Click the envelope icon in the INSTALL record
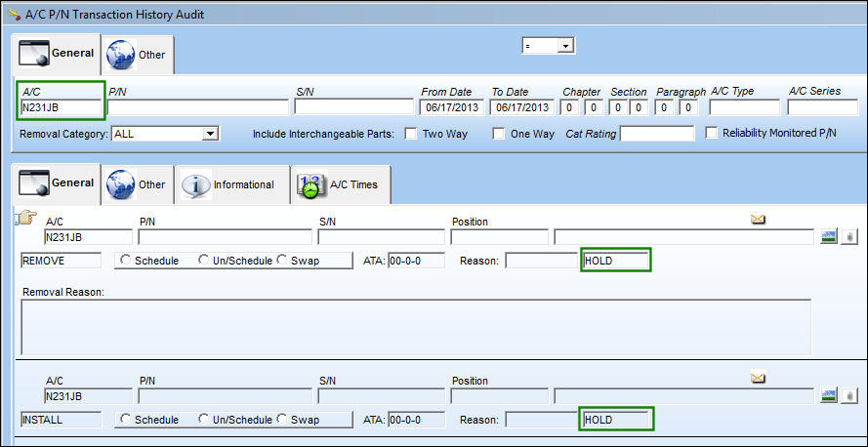 [x=758, y=378]
